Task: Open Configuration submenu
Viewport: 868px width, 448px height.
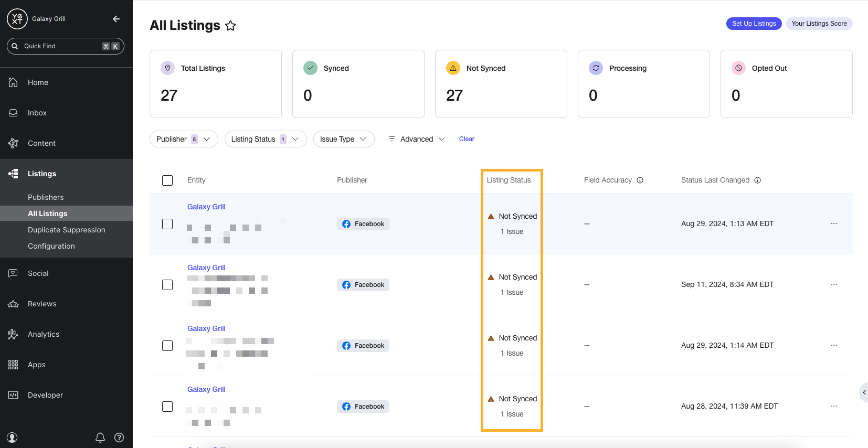Action: (x=51, y=246)
